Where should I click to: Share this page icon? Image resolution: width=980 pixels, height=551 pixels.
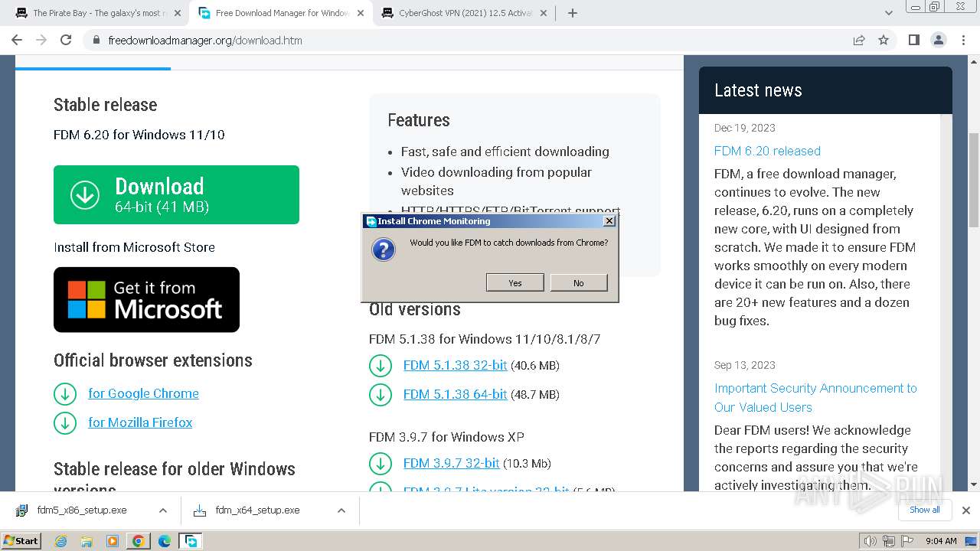pyautogui.click(x=859, y=40)
